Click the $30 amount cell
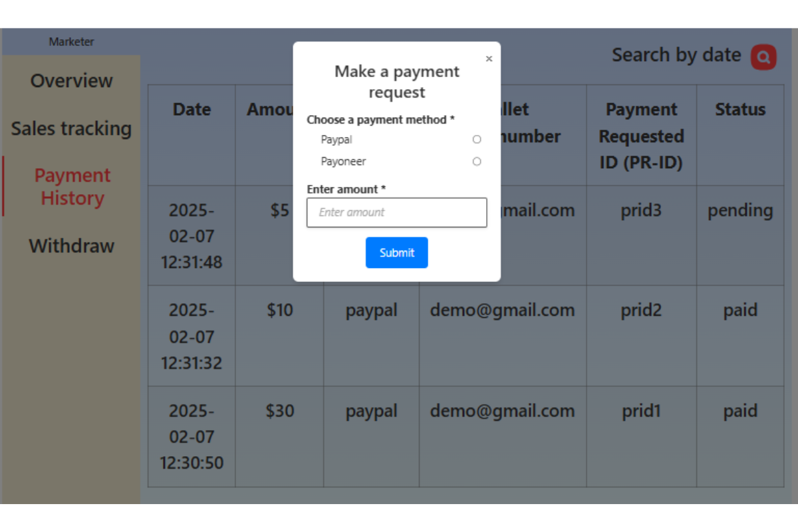This screenshot has width=798, height=532. [x=279, y=411]
